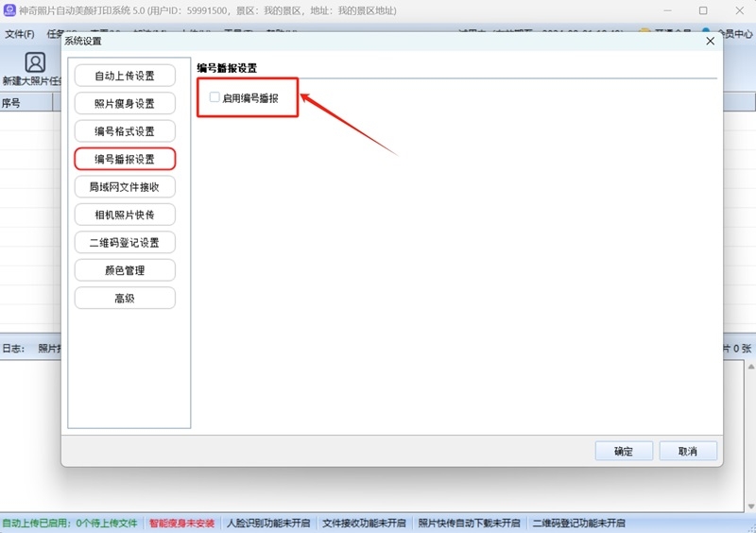Open 高级 settings section
Viewport: 756px width, 533px height.
[x=125, y=298]
